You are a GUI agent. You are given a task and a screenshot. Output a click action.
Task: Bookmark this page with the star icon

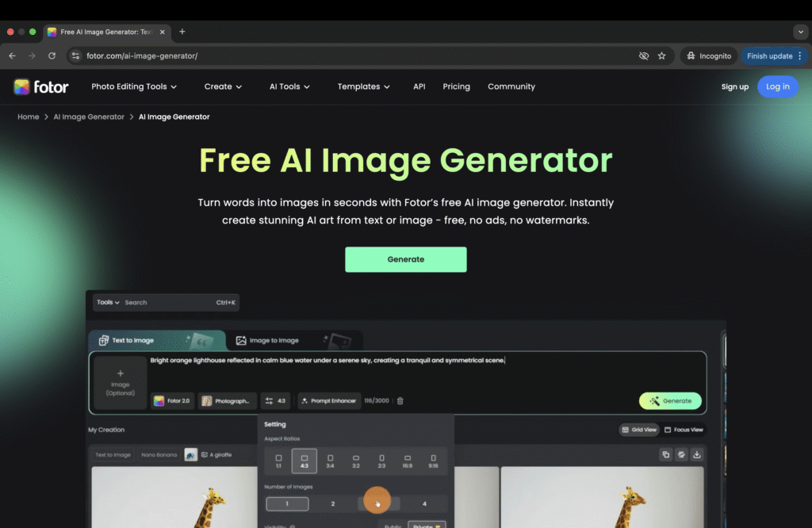pos(661,56)
